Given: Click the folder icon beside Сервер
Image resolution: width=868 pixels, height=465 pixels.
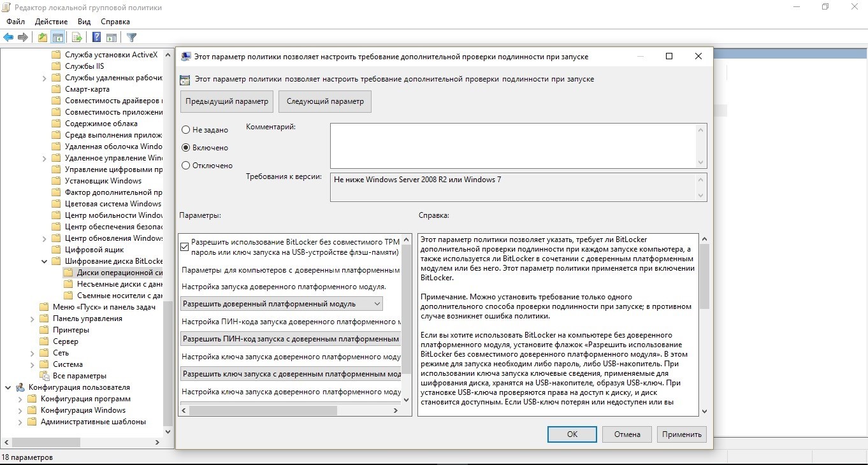Looking at the screenshot, I should (x=44, y=341).
